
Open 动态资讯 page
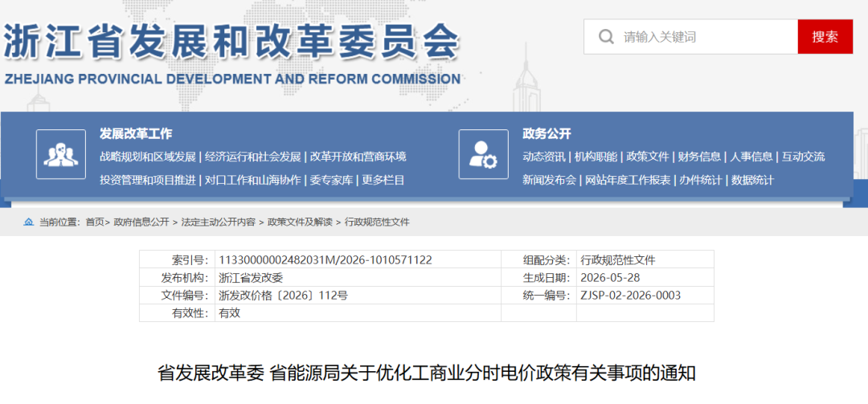[x=543, y=157]
